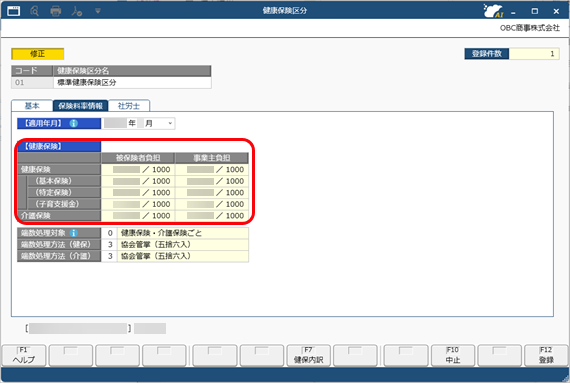The height and width of the screenshot is (384, 570).
Task: Click the F7 健保内訳 button
Action: click(x=308, y=355)
